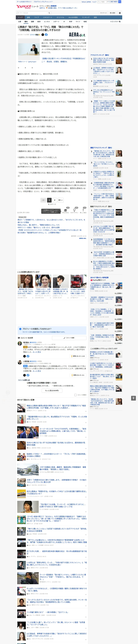Image resolution: width=138 pixels, height=644 pixels.
Task: Click the 購入履歴 link
Action: coord(112,13)
